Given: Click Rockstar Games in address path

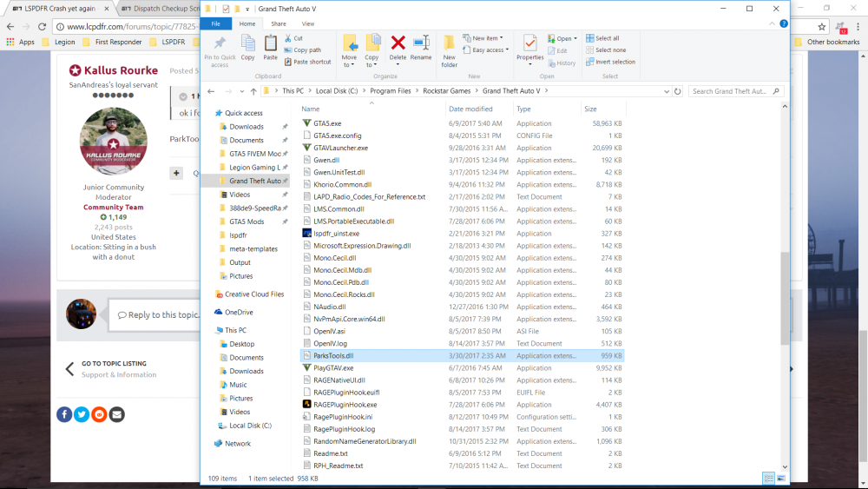Looking at the screenshot, I should pos(447,91).
